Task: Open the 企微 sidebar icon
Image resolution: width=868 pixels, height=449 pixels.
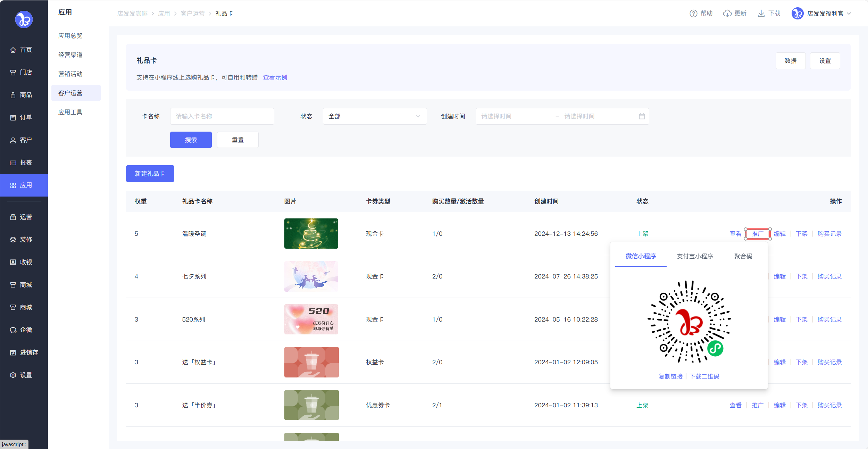Action: pos(13,330)
